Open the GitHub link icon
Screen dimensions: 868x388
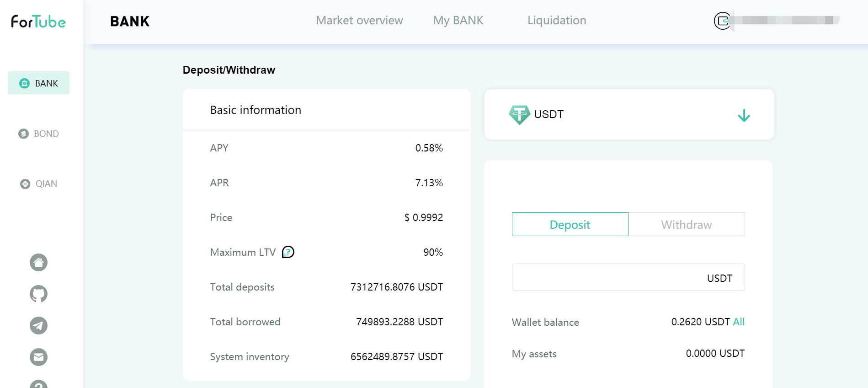(x=38, y=294)
